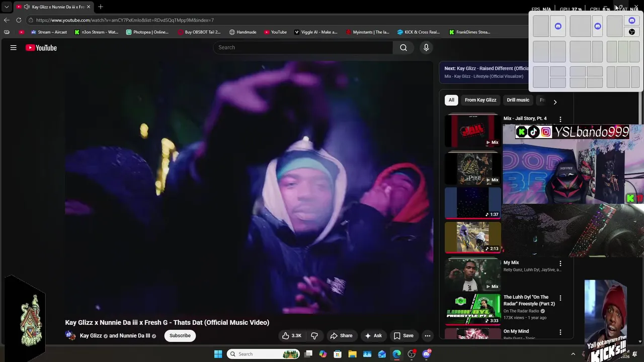Open the Windows Start menu
The width and height of the screenshot is (644, 362).
tap(218, 354)
